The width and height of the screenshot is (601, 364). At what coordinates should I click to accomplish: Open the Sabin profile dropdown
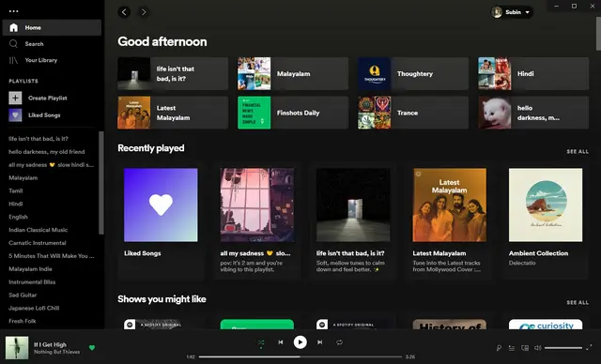512,12
